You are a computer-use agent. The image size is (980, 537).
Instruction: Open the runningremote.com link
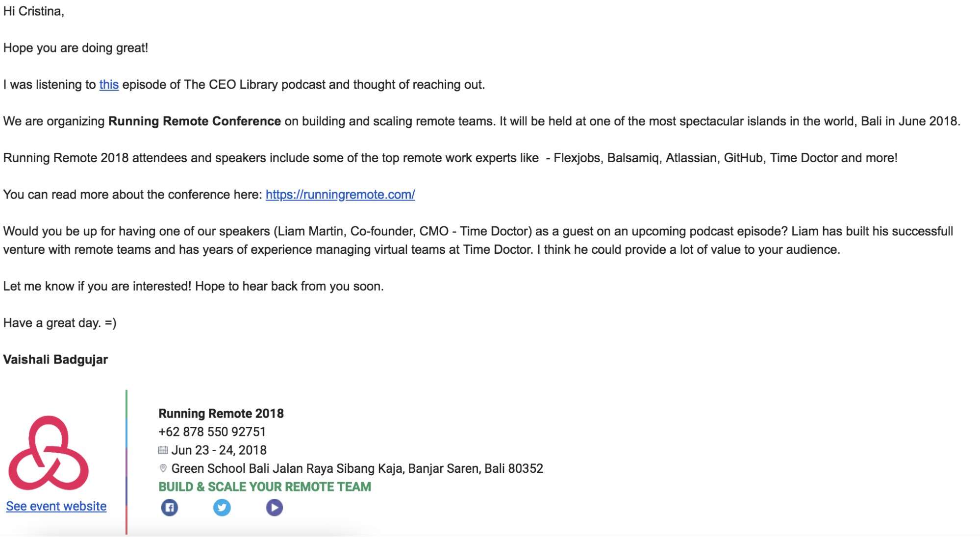click(340, 195)
